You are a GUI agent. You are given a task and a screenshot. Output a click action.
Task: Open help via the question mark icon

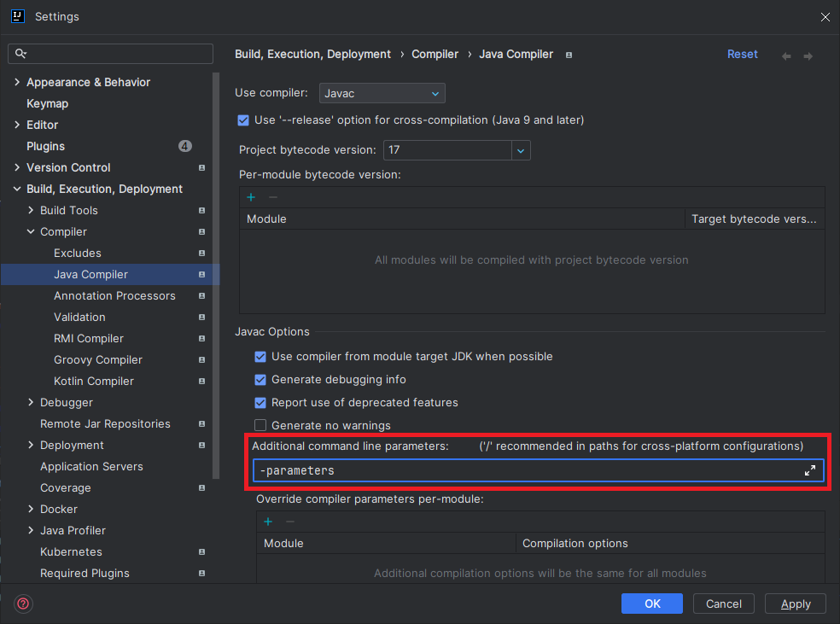click(24, 604)
